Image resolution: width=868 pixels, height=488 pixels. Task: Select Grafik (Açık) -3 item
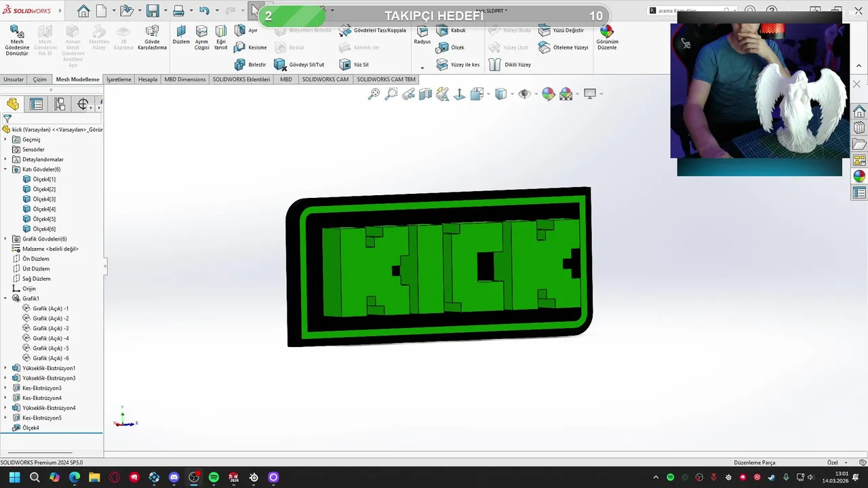[x=45, y=328]
